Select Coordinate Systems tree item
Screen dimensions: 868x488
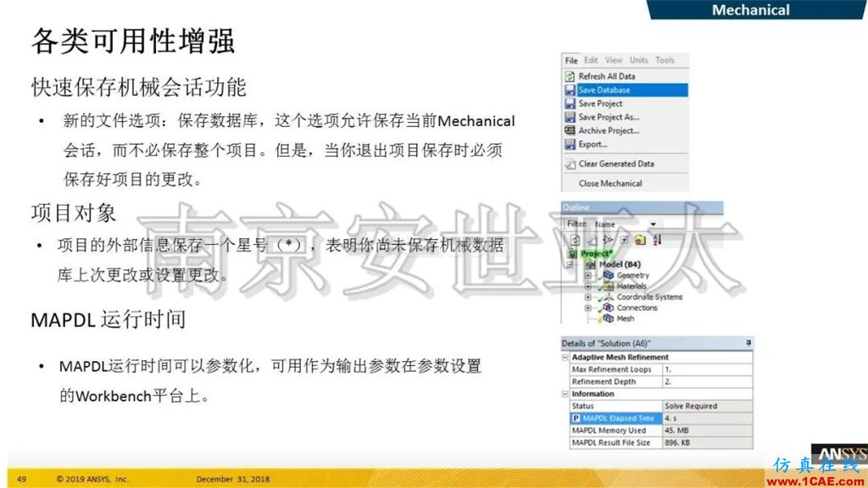(x=649, y=297)
